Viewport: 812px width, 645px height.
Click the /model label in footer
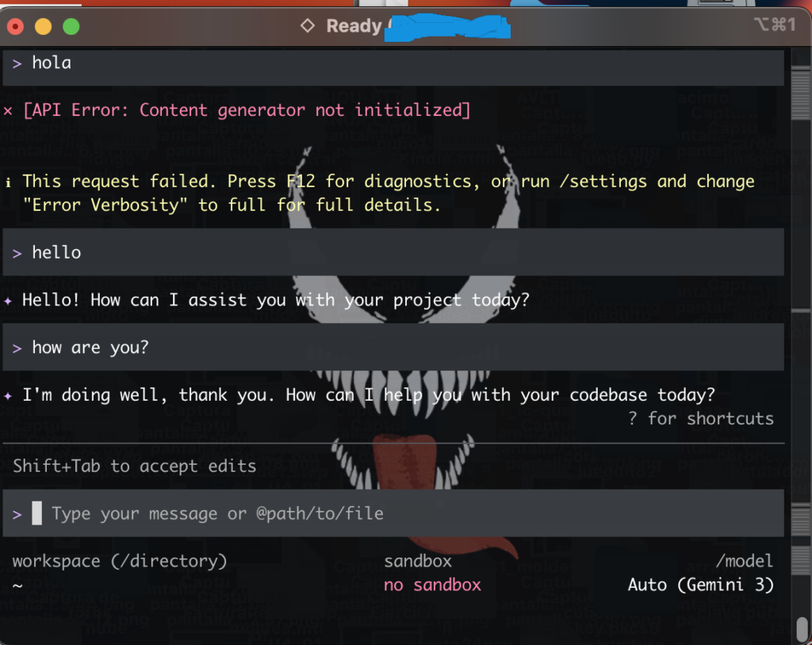pos(744,561)
